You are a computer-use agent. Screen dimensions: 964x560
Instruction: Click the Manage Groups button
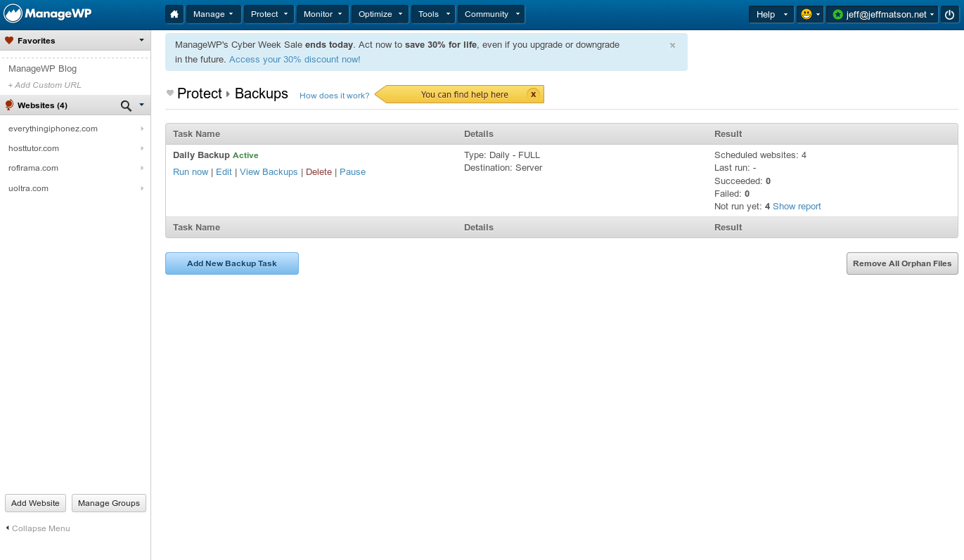pyautogui.click(x=109, y=503)
